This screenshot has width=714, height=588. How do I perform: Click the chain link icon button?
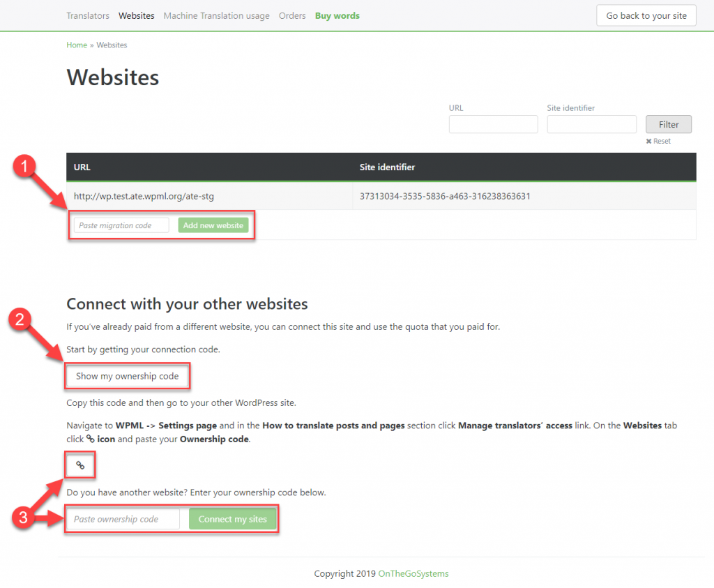click(80, 465)
